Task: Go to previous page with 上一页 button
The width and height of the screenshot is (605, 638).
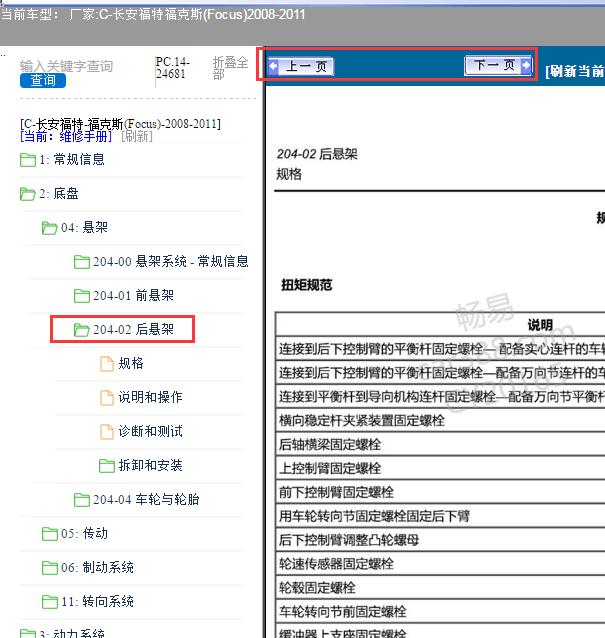Action: [x=301, y=66]
